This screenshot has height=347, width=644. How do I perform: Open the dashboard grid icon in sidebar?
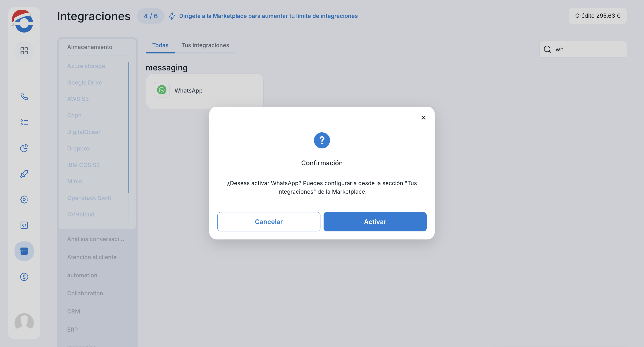(x=24, y=51)
